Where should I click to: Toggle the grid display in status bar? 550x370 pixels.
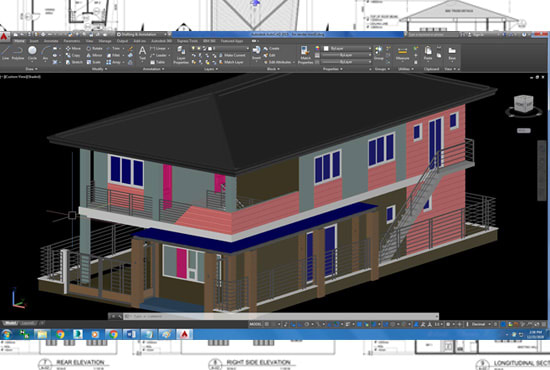point(267,324)
